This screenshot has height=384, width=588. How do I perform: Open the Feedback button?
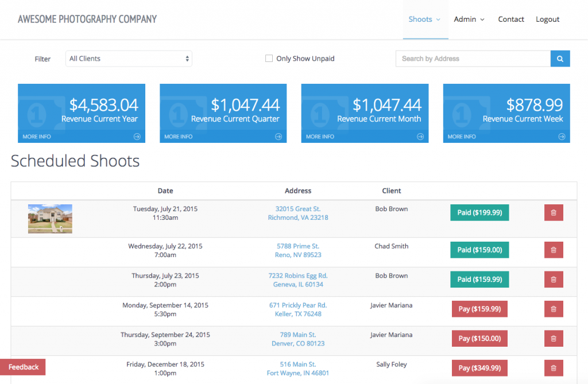pyautogui.click(x=23, y=367)
